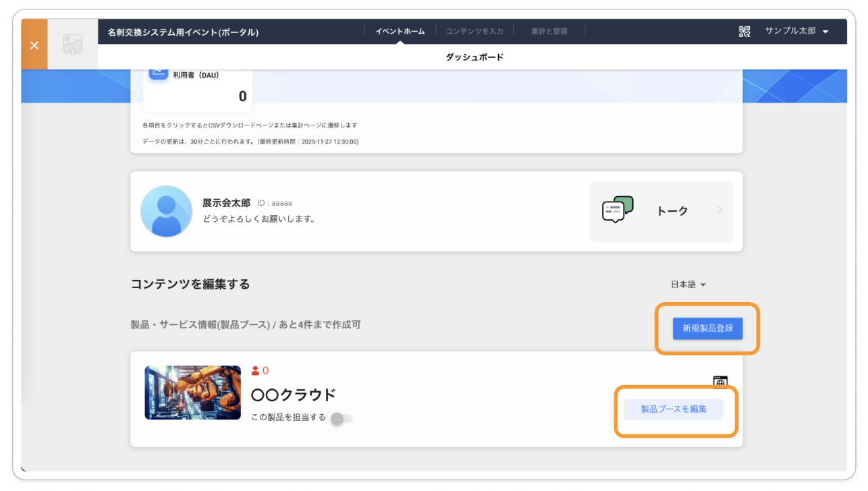Open the サンプル太郎 user menu dropdown
This screenshot has height=491, width=868.
pyautogui.click(x=796, y=31)
